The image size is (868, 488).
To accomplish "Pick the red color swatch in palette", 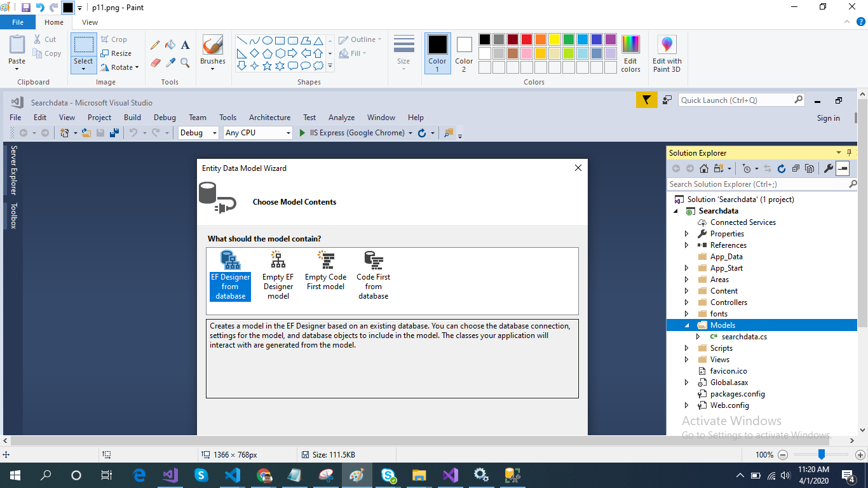I will click(527, 39).
